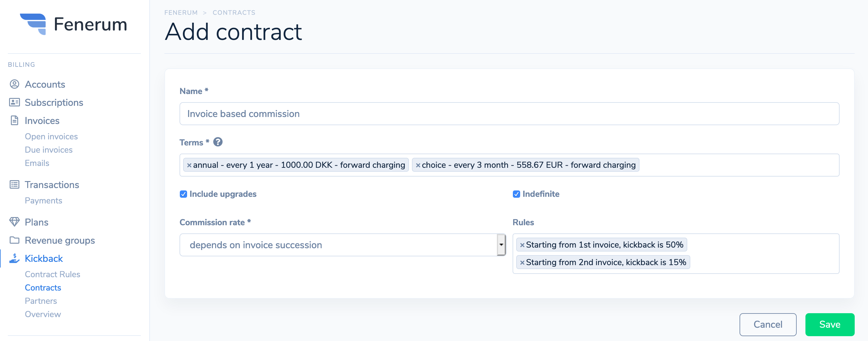Go to Contract Rules submenu
The height and width of the screenshot is (341, 868).
click(x=52, y=274)
